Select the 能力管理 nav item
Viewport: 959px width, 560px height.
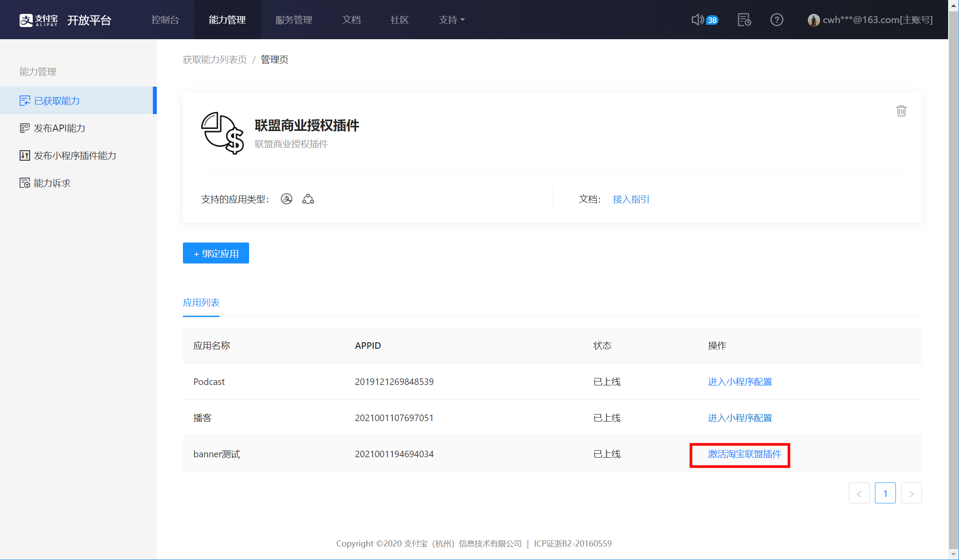pos(227,20)
